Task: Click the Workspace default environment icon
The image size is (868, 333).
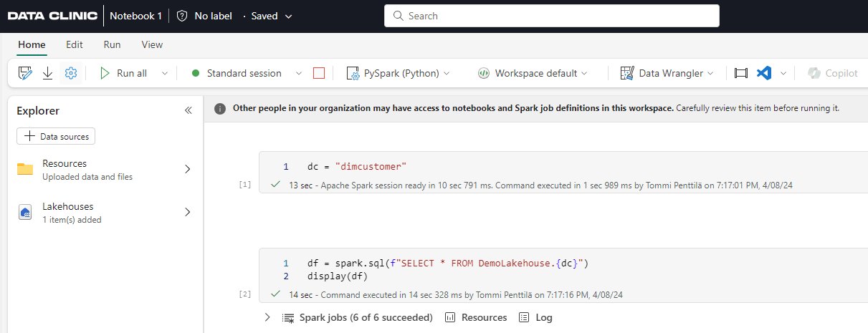Action: [484, 73]
